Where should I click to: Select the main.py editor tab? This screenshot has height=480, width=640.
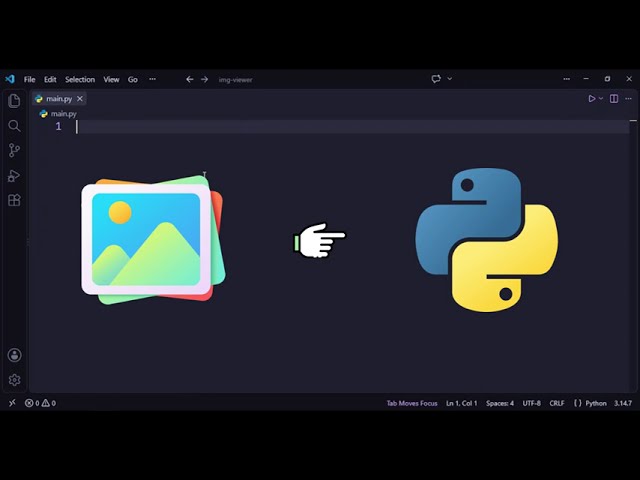pos(60,98)
